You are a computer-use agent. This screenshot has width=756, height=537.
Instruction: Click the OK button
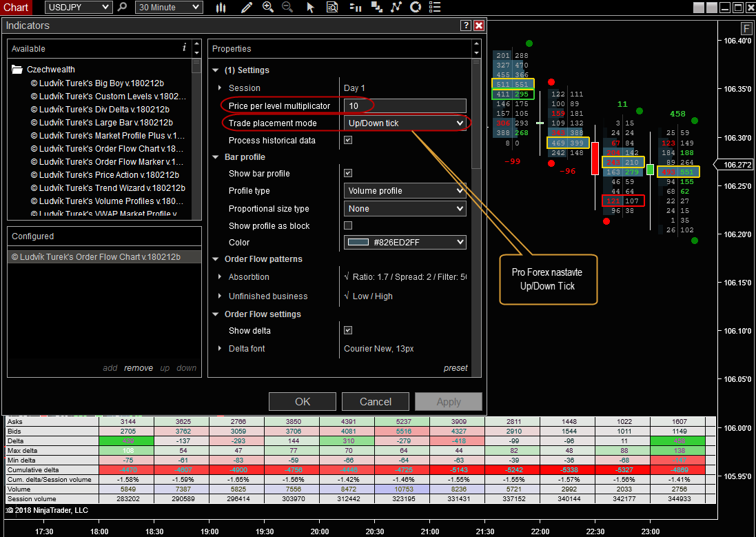point(303,401)
